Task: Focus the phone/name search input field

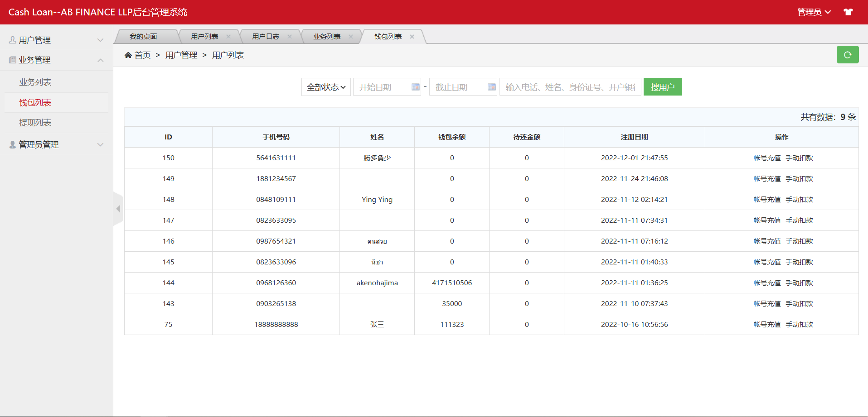Action: tap(570, 87)
